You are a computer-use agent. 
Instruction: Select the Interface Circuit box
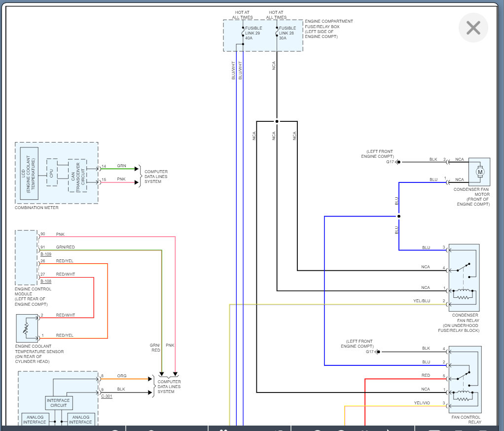[x=59, y=403]
